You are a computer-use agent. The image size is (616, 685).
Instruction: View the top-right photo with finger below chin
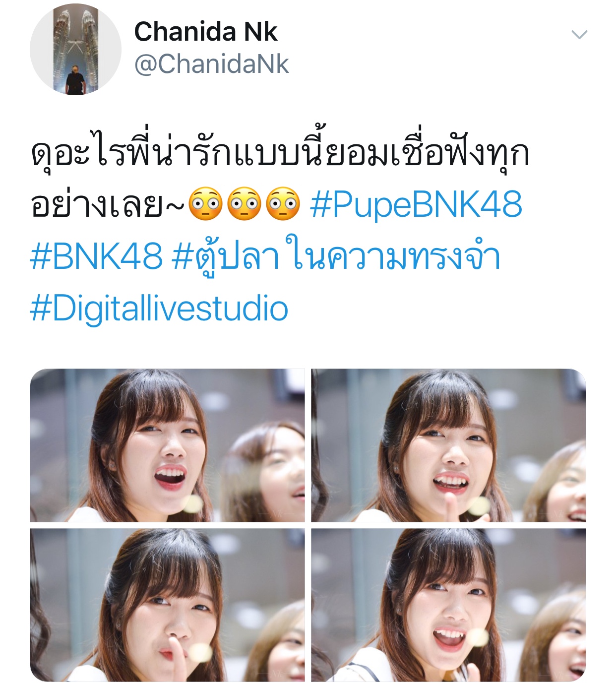coord(448,445)
